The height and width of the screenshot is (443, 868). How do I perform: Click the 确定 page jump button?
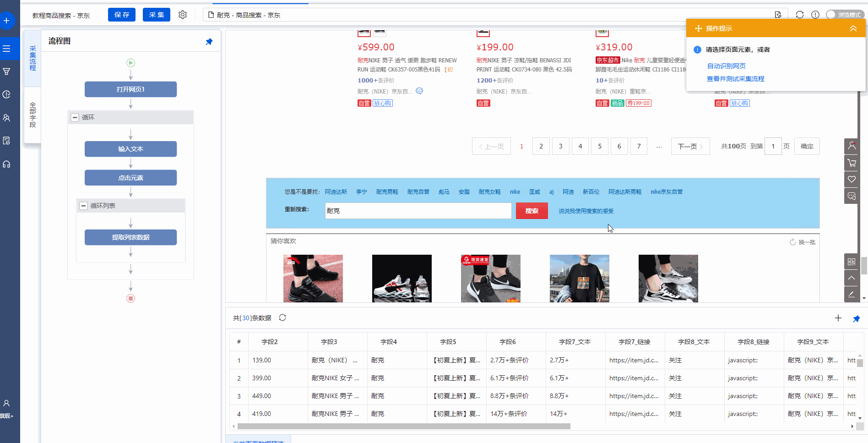pyautogui.click(x=807, y=146)
